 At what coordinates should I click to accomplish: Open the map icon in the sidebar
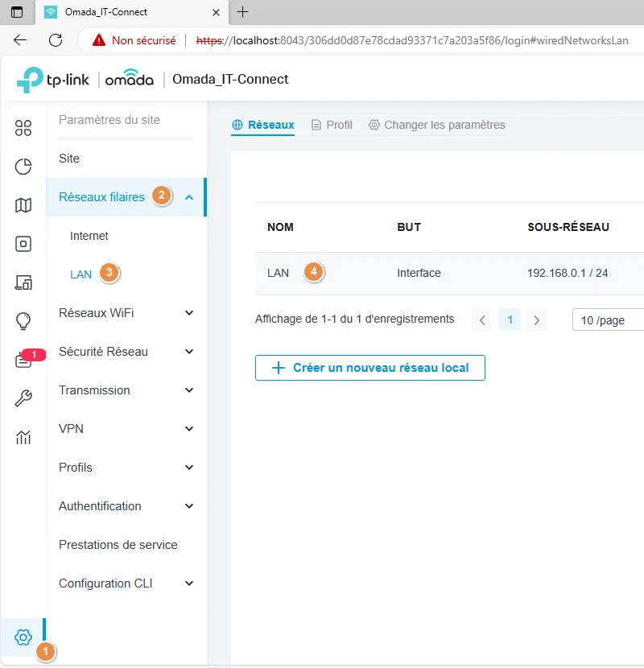pyautogui.click(x=23, y=204)
